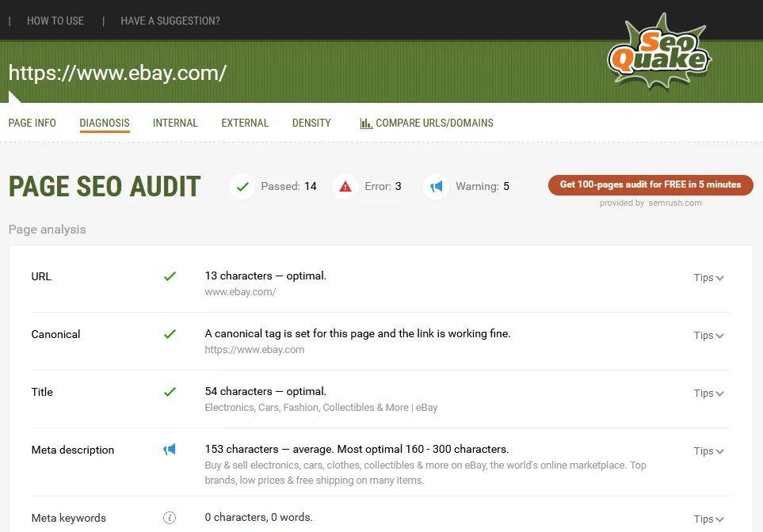Click the red Error triangle icon
Image resolution: width=763 pixels, height=532 pixels.
[345, 187]
